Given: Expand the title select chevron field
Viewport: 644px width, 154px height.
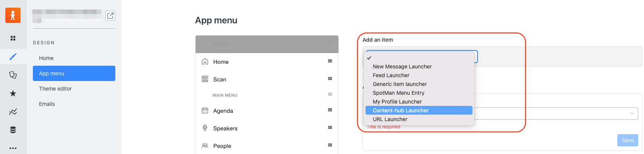Looking at the screenshot, I should click(632, 113).
